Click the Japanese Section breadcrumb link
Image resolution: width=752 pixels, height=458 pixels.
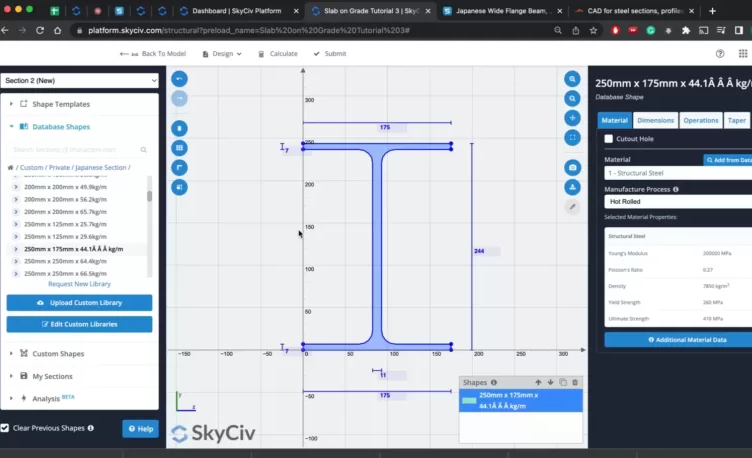point(101,167)
